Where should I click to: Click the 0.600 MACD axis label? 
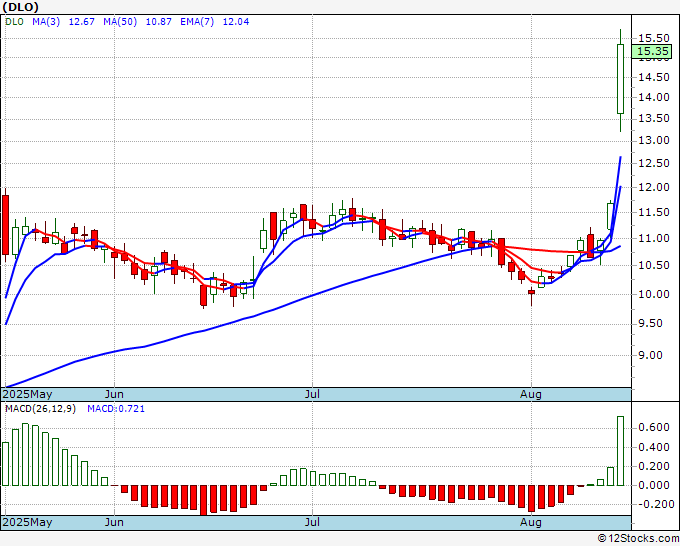click(654, 428)
